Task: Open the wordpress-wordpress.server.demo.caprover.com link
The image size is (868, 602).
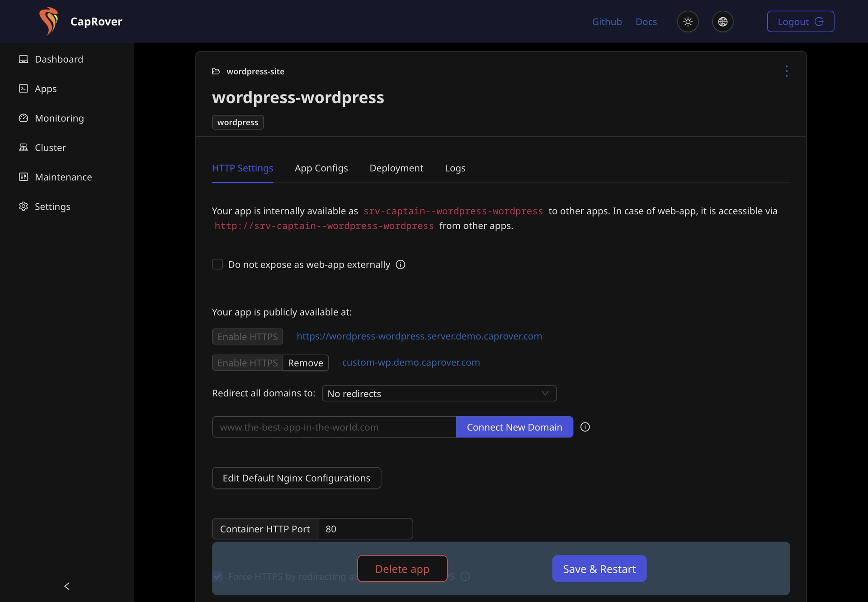Action: [x=419, y=336]
